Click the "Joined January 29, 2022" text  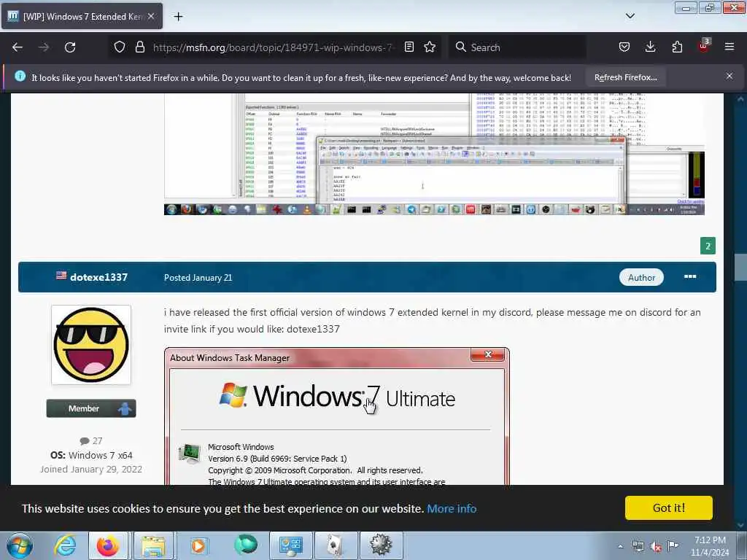[91, 469]
